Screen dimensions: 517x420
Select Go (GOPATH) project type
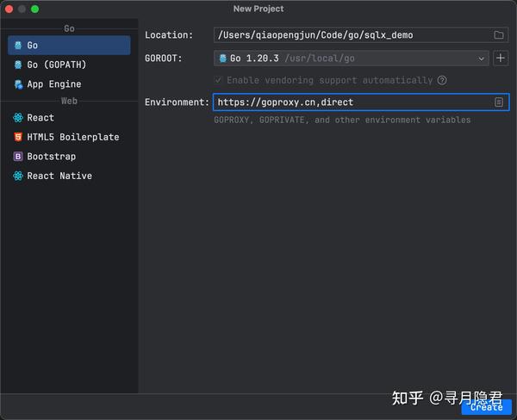(57, 65)
